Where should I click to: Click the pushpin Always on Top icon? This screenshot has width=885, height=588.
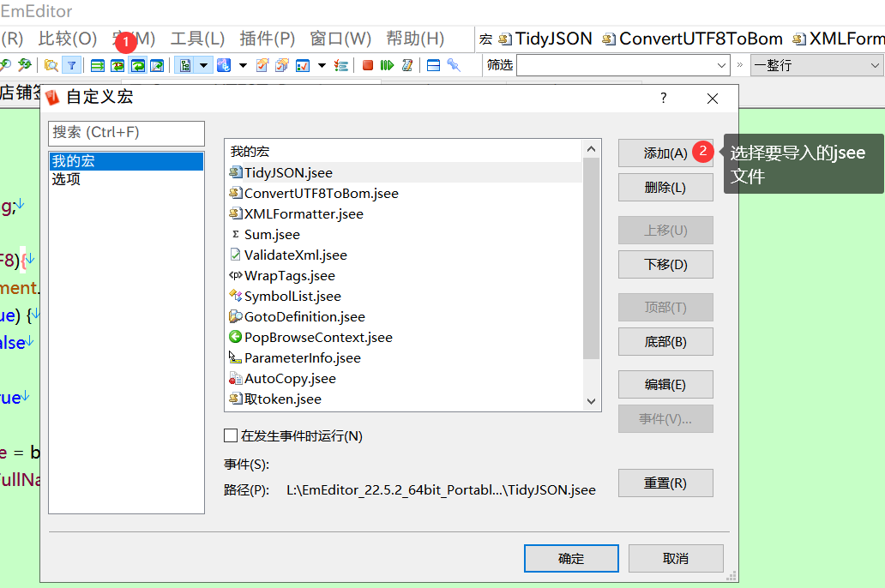454,65
